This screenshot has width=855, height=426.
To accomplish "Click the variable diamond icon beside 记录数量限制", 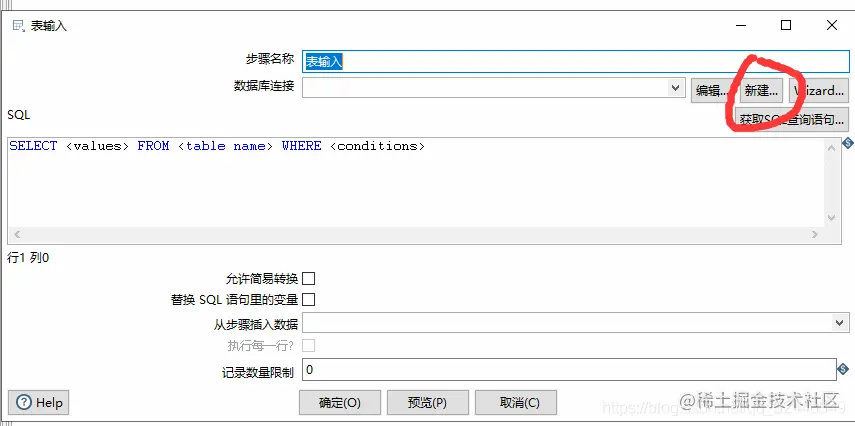I will (x=843, y=370).
